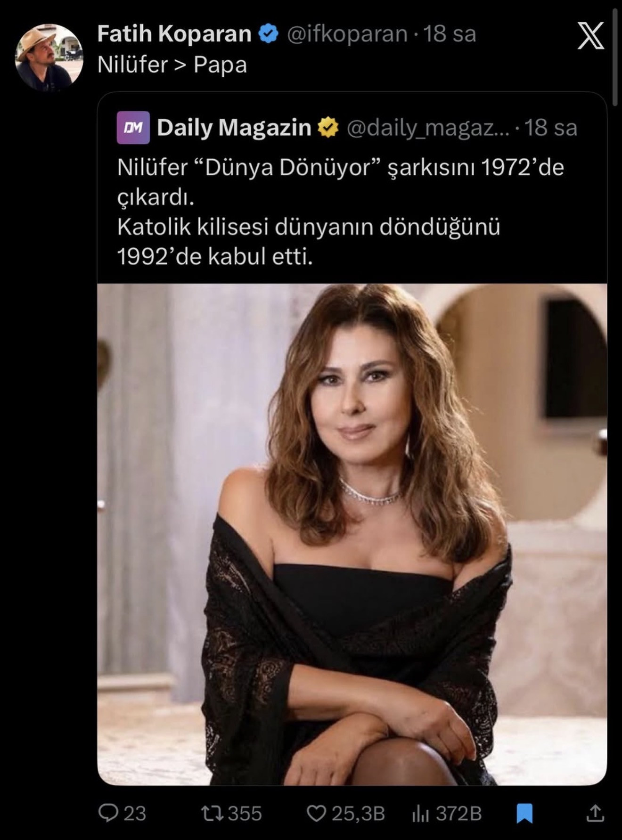Click the quoted tweet text about Dünya Dönüyor

(x=340, y=212)
